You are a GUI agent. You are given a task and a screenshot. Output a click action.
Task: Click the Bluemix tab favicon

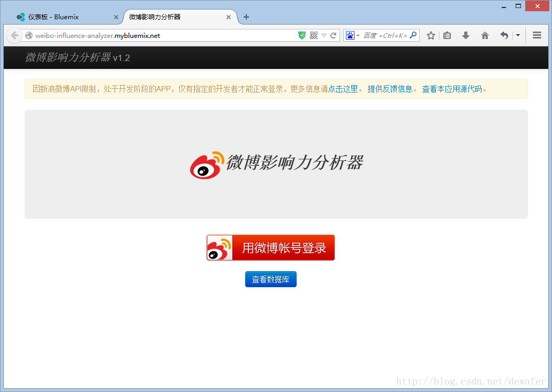pos(21,17)
